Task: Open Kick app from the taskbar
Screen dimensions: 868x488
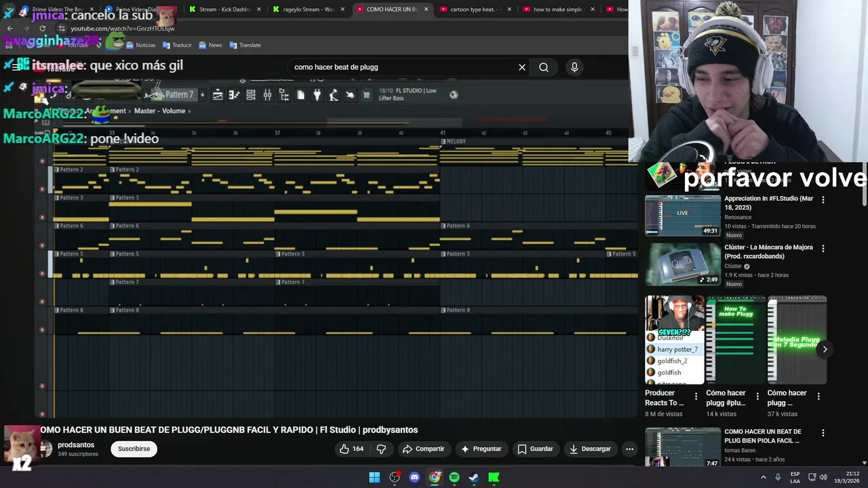Action: [x=494, y=477]
